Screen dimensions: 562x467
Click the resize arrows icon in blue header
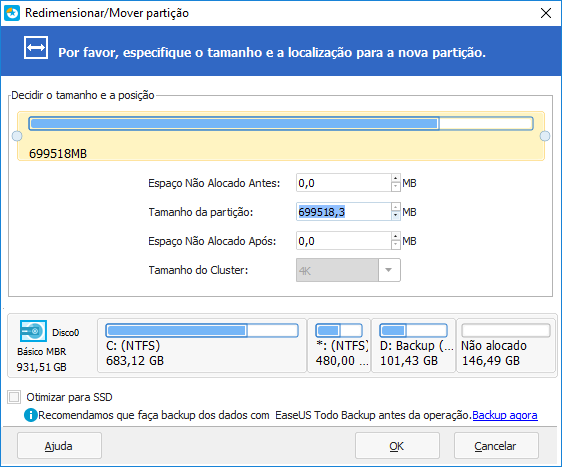tap(36, 48)
